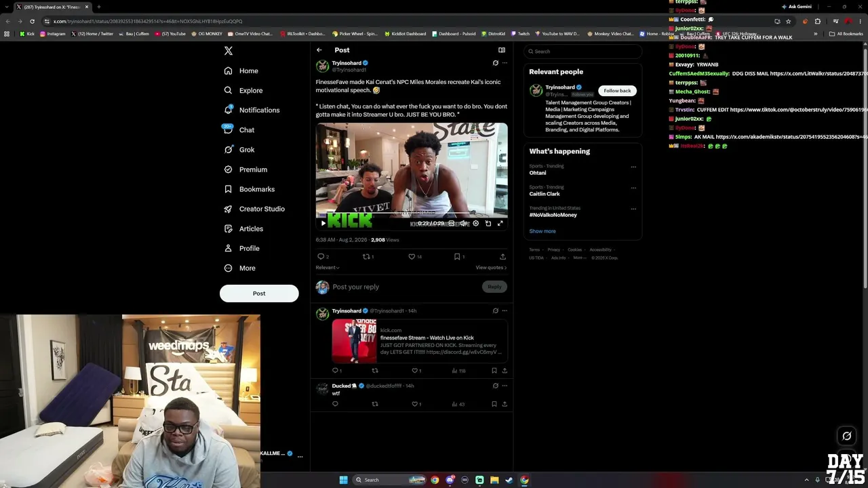Open Windows Start menu
Screen dimensions: 868x488
(x=344, y=480)
